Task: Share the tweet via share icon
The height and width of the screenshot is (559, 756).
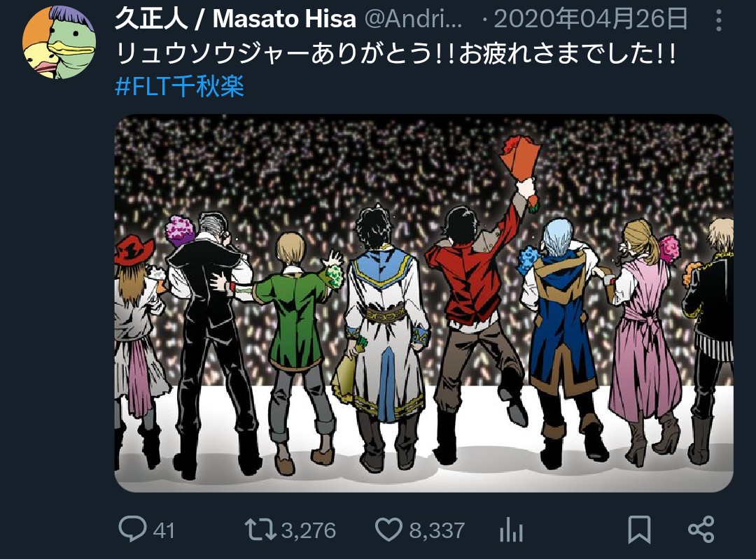Action: coord(701,530)
